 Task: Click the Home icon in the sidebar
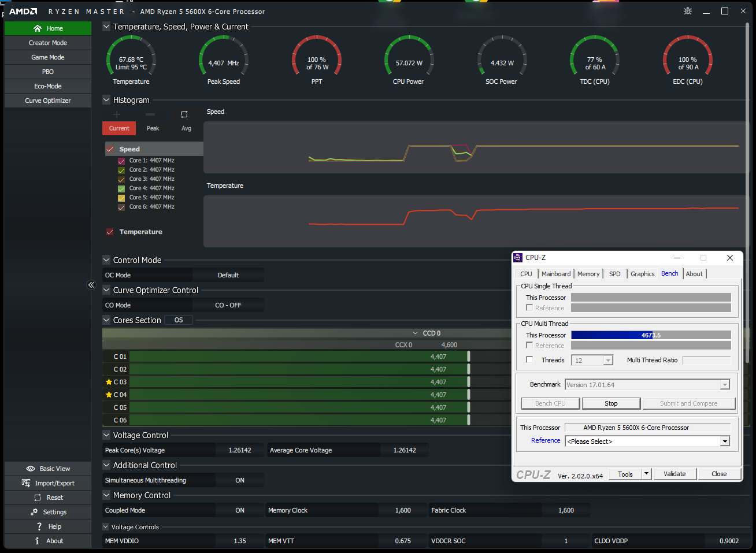click(38, 28)
